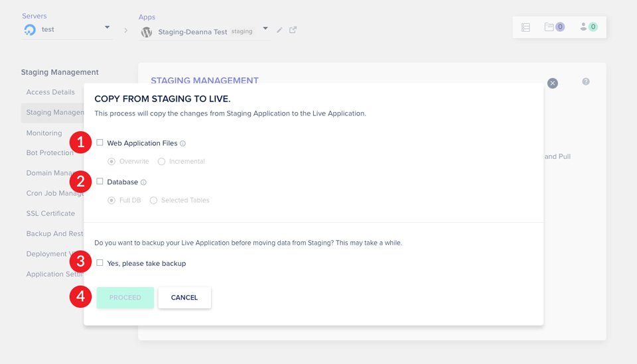Open Monitoring in sidebar
Image resolution: width=637 pixels, height=364 pixels.
click(x=44, y=133)
